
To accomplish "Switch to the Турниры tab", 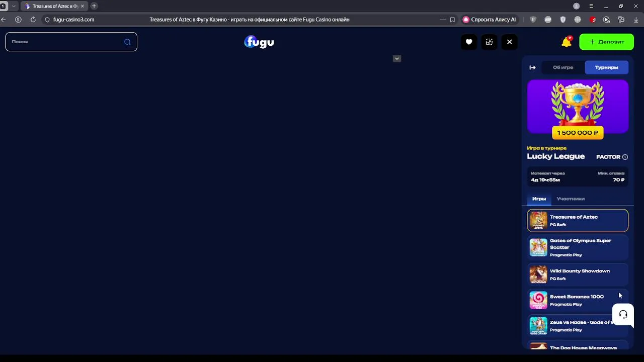I will [606, 67].
